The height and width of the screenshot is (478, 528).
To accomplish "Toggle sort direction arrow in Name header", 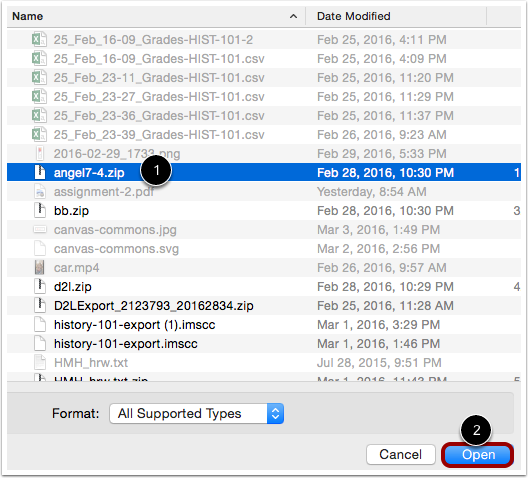I will tap(293, 16).
